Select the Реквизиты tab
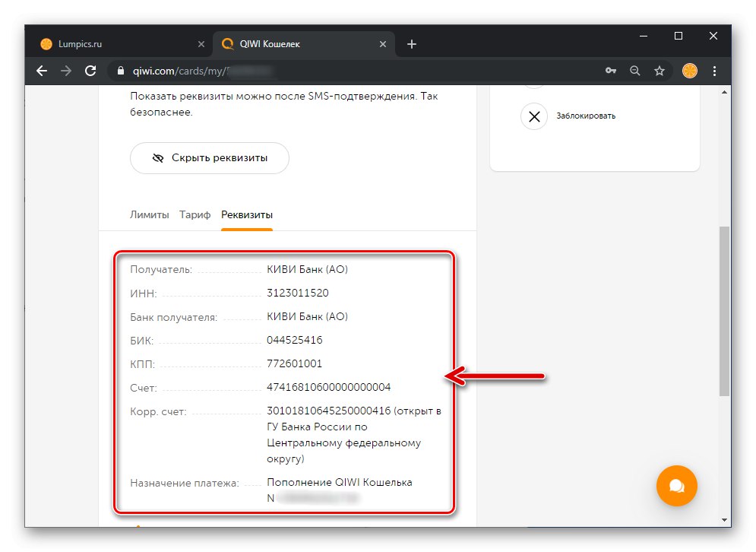The height and width of the screenshot is (552, 756). tap(247, 214)
